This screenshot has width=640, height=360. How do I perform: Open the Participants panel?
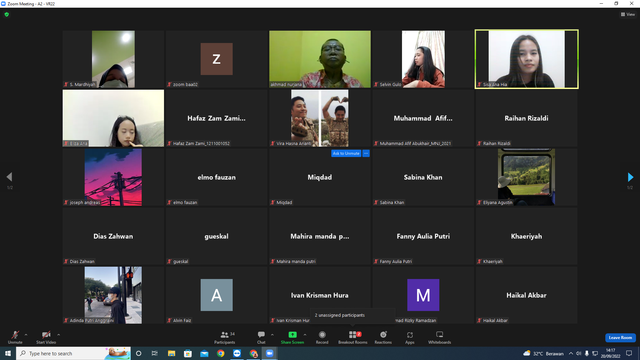224,337
